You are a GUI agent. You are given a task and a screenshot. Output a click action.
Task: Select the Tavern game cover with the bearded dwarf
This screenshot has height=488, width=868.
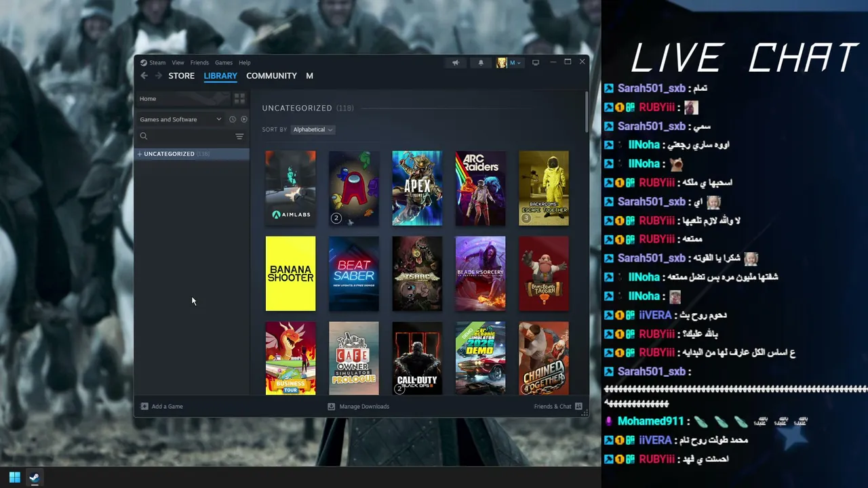pos(544,274)
